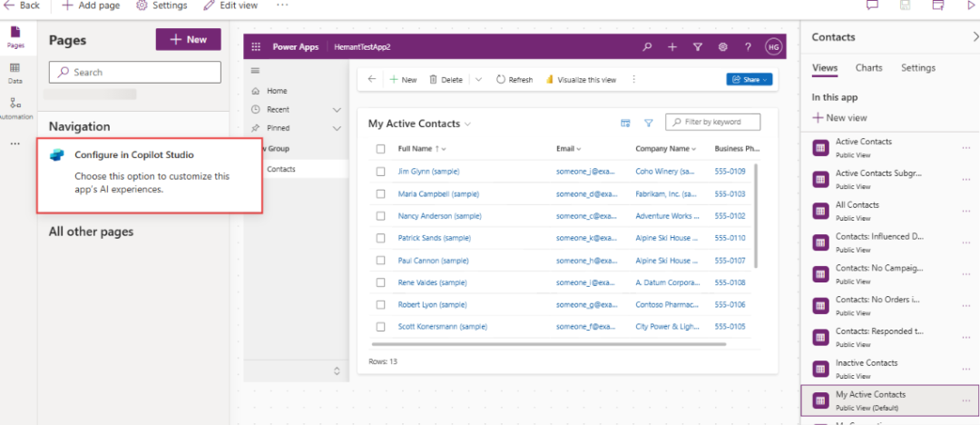The width and height of the screenshot is (980, 425).
Task: Click Add page in top toolbar
Action: point(91,5)
